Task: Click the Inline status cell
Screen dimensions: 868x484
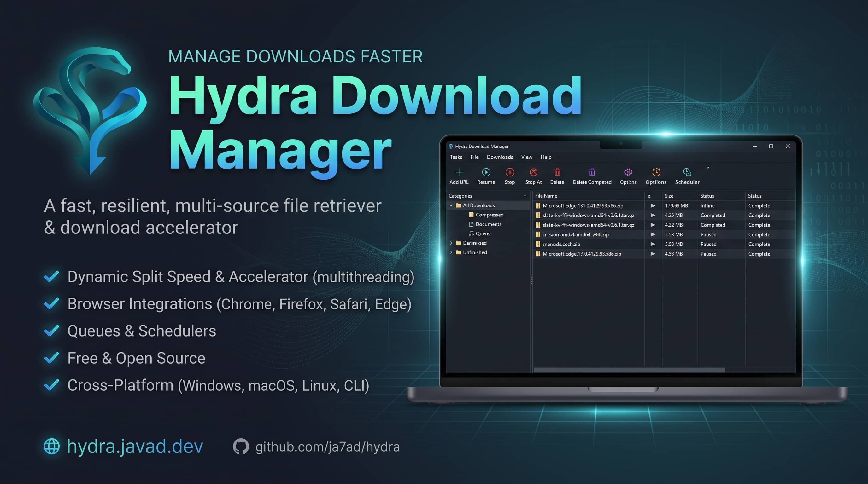Action: (707, 206)
